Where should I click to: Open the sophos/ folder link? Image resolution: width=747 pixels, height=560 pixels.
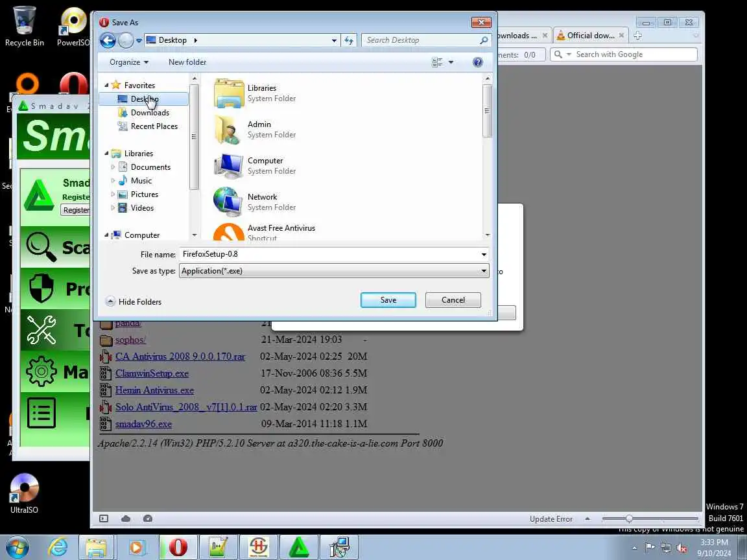(130, 340)
